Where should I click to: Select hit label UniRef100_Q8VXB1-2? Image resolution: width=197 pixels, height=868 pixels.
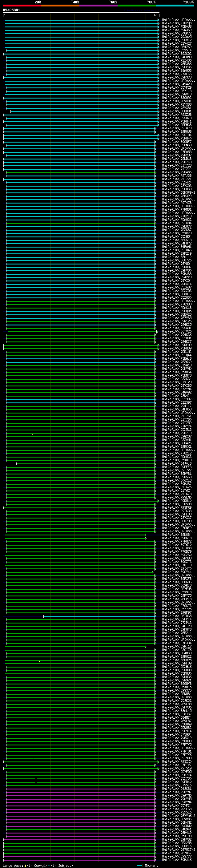pyautogui.click(x=179, y=101)
